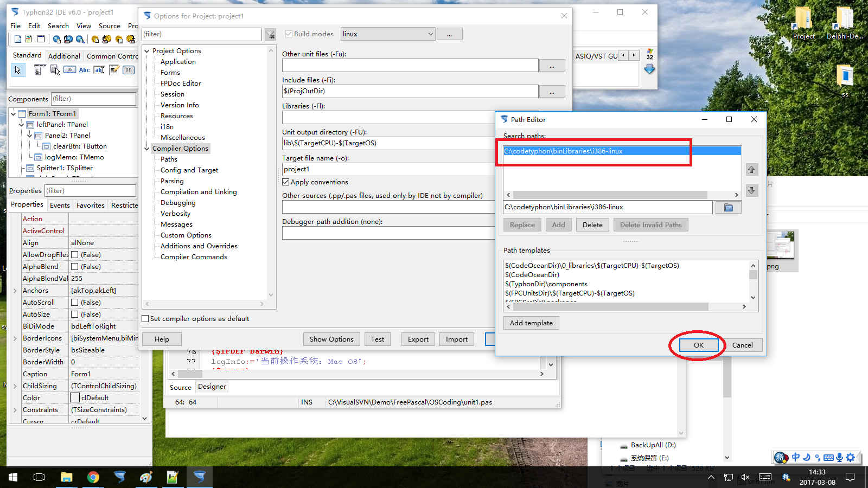The width and height of the screenshot is (868, 488).
Task: Collapse the leftPanel: TPanel node
Action: (22, 125)
